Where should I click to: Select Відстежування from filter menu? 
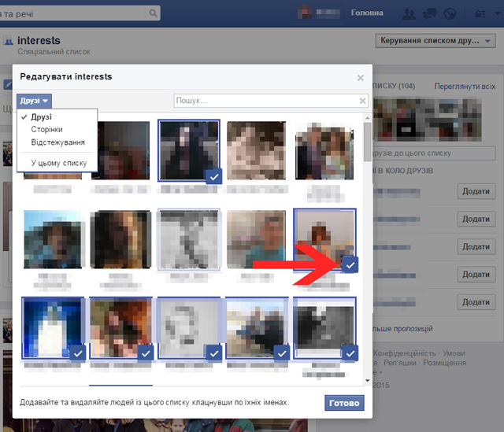coord(57,142)
